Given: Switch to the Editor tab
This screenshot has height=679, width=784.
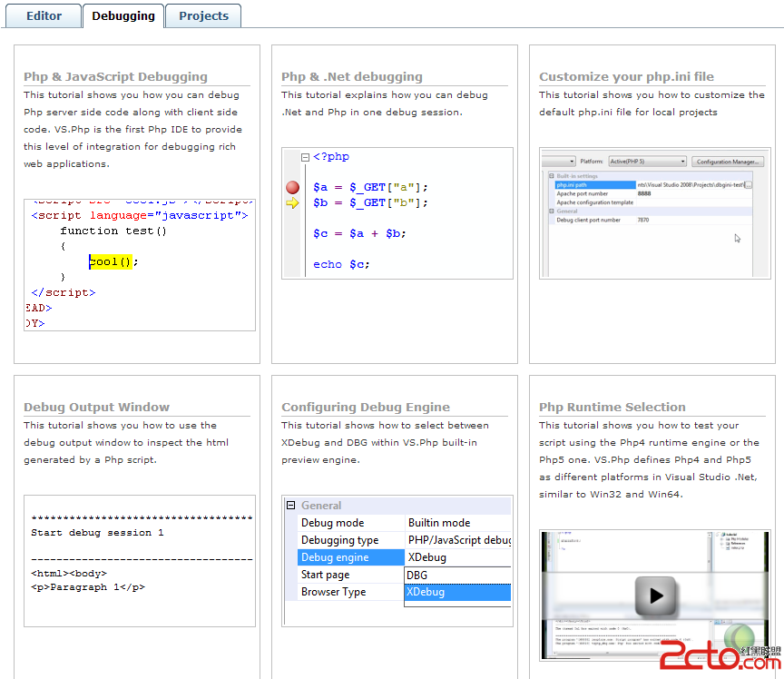Looking at the screenshot, I should (44, 16).
